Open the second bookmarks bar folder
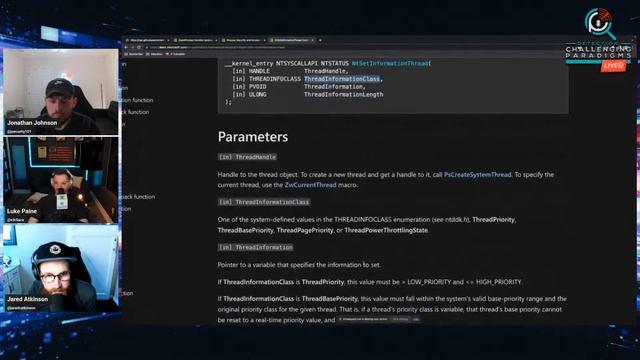The width and height of the screenshot is (640, 360). click(x=154, y=54)
